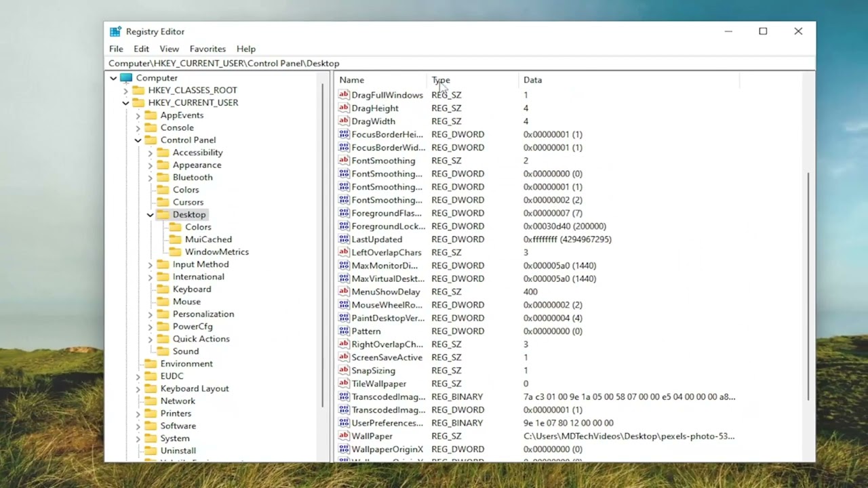The width and height of the screenshot is (868, 488).
Task: Click the registry path address bar
Action: [460, 64]
